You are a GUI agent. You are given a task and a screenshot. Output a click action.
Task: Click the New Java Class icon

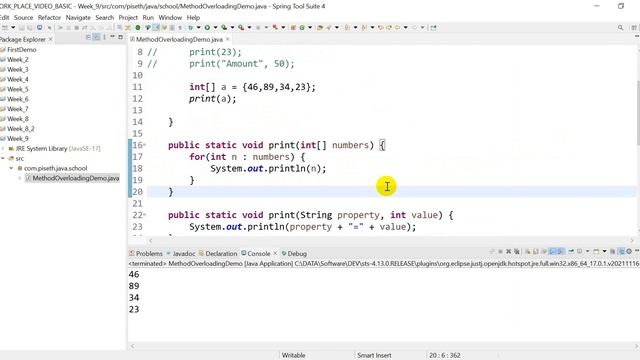[302, 27]
